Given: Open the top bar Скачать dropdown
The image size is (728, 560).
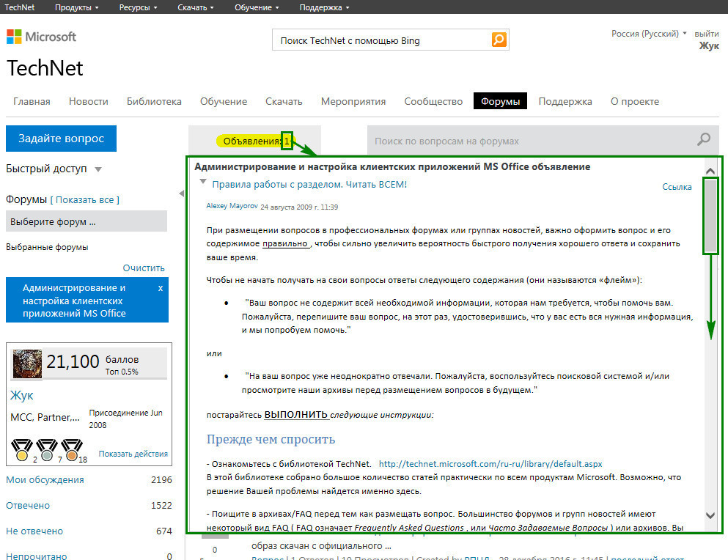Looking at the screenshot, I should click(196, 7).
